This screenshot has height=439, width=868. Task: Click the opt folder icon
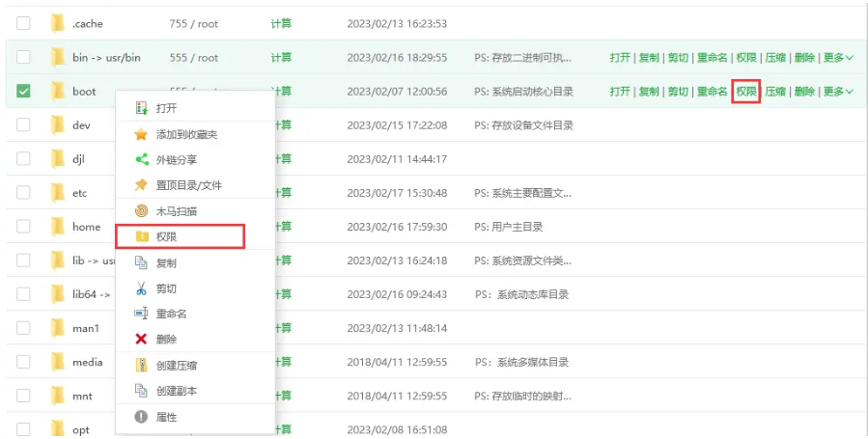tap(57, 429)
